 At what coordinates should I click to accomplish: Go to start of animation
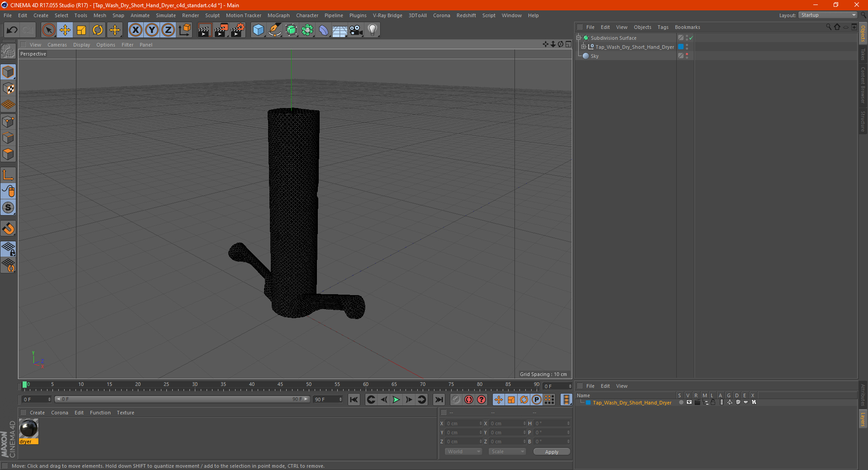click(354, 399)
